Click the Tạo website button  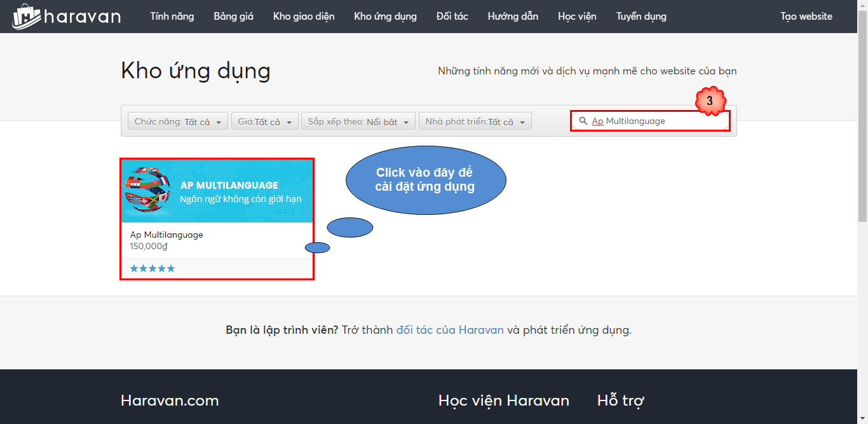806,17
